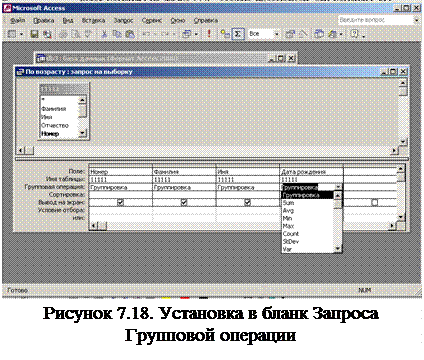This screenshot has height=360, width=424.
Task: Open the New Object dropdown arrow
Action: click(341, 34)
